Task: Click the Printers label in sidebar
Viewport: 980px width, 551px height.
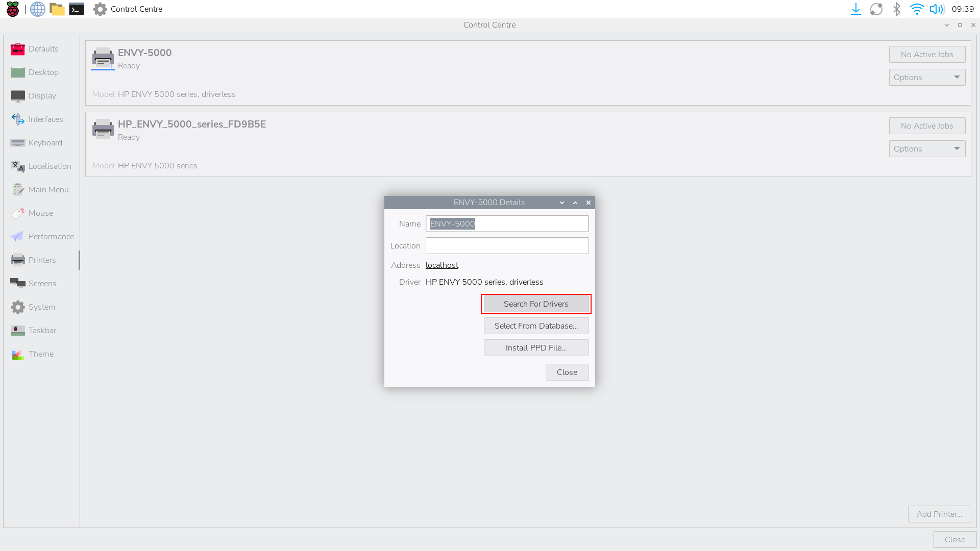Action: (x=42, y=260)
